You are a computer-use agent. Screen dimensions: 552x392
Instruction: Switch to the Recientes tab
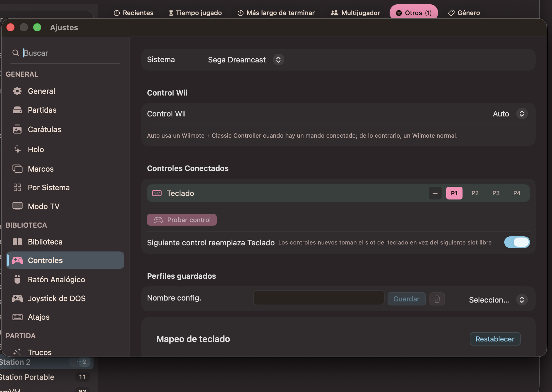134,13
